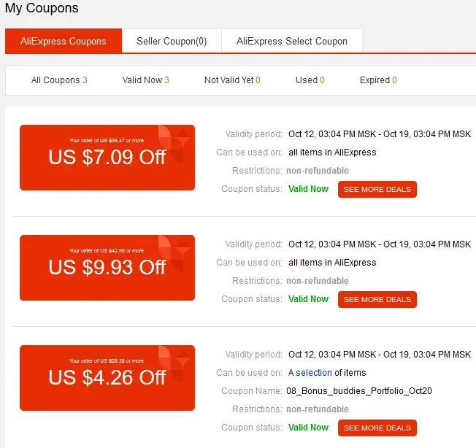Click See More Deals for $9.93 coupon

[377, 299]
